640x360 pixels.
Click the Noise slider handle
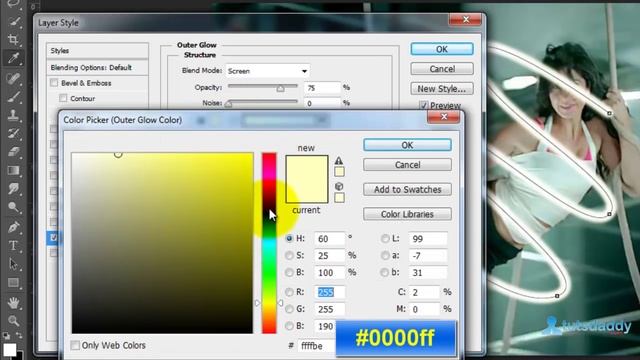pos(229,104)
